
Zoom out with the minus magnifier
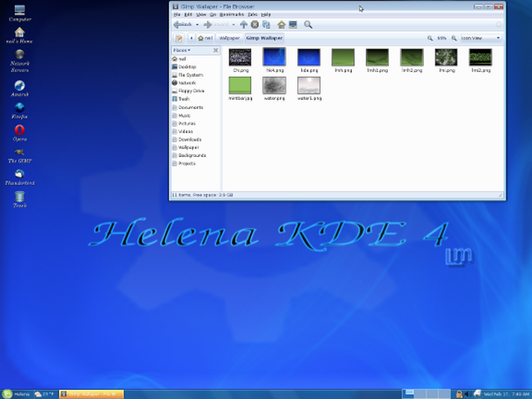[430, 38]
